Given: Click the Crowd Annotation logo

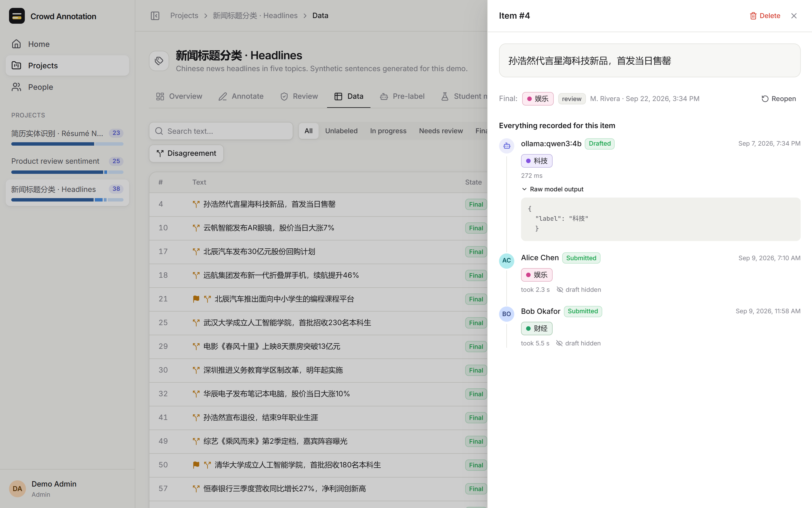Looking at the screenshot, I should pyautogui.click(x=17, y=16).
